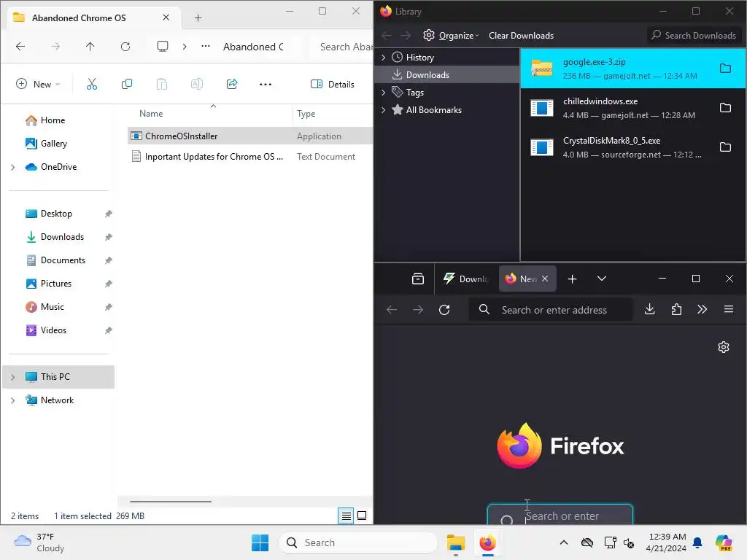Select Downloads in the Library sidebar
This screenshot has width=747, height=560.
[x=447, y=75]
